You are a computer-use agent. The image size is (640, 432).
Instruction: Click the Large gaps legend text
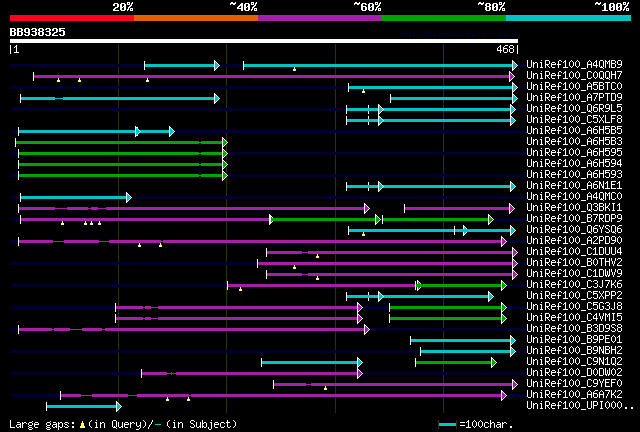123,424
